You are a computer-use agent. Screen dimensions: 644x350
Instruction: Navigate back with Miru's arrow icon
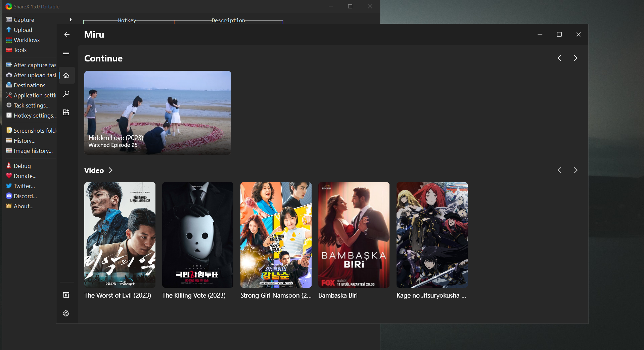[x=67, y=34]
